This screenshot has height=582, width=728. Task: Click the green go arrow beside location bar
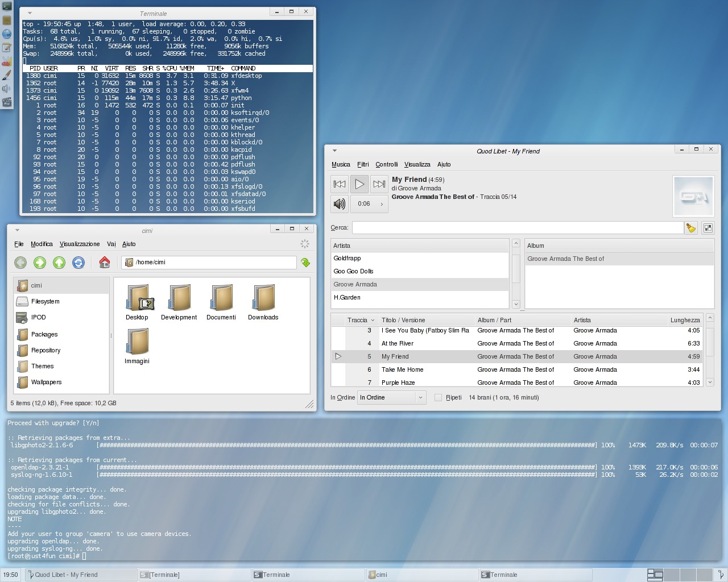pos(305,262)
